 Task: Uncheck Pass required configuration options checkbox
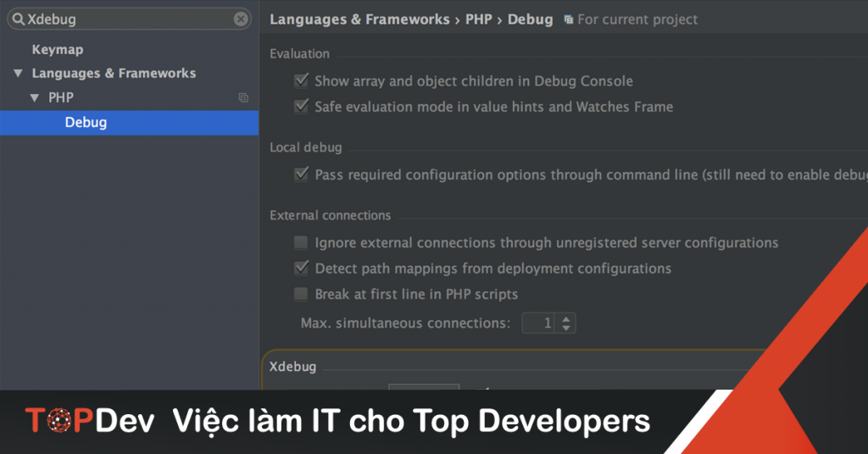[301, 174]
